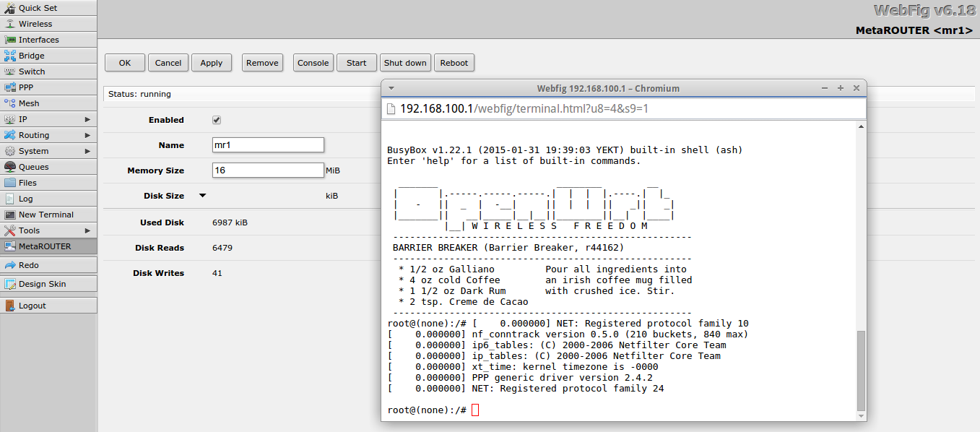
Task: Expand the Tools submenu arrow
Action: [x=87, y=230]
